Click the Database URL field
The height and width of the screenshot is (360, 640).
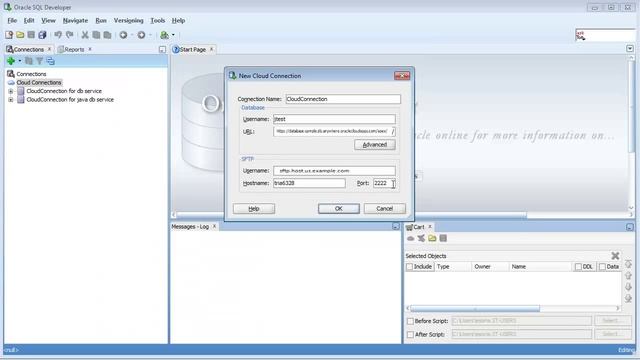tap(334, 131)
